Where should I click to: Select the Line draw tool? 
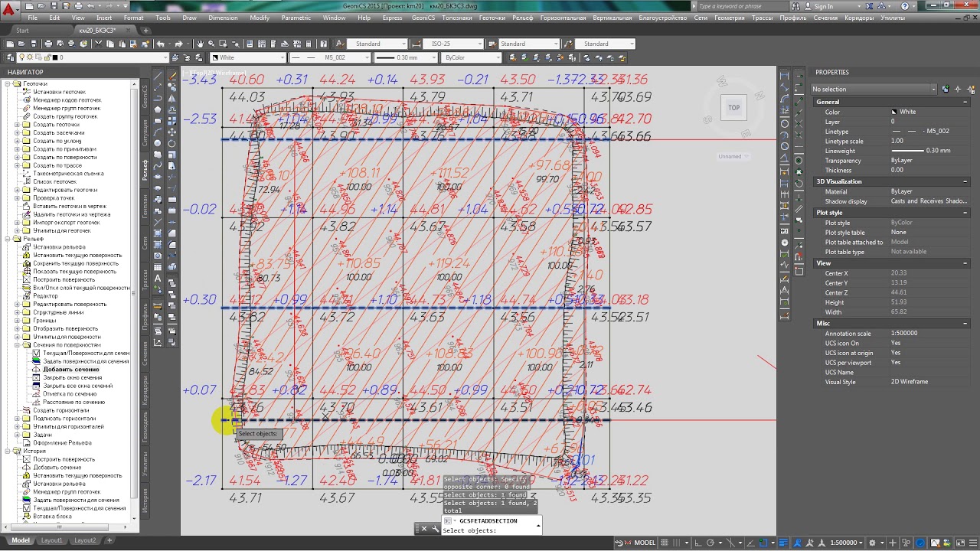coord(158,76)
